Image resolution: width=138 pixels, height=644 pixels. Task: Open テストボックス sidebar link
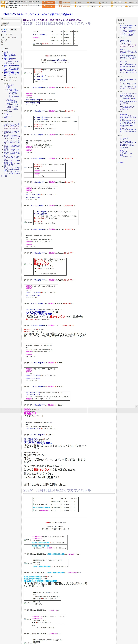point(8,116)
